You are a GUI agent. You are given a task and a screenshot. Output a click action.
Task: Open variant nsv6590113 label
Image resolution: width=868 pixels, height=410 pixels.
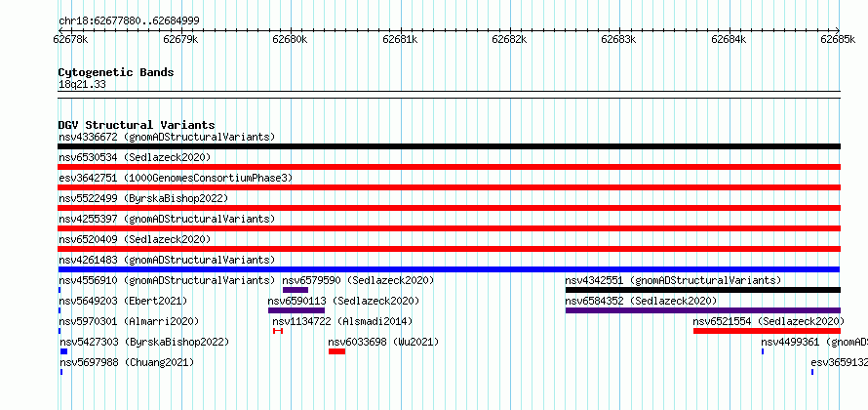[x=343, y=301]
